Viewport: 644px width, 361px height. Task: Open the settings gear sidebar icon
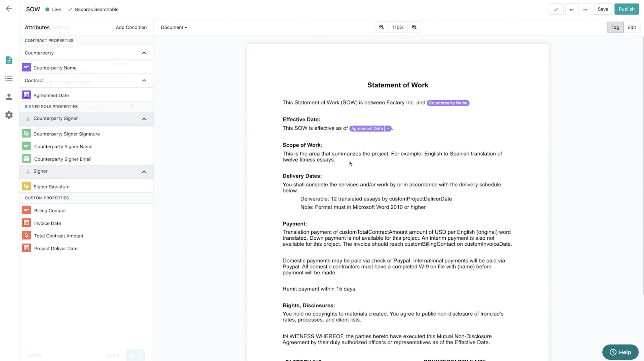(9, 115)
